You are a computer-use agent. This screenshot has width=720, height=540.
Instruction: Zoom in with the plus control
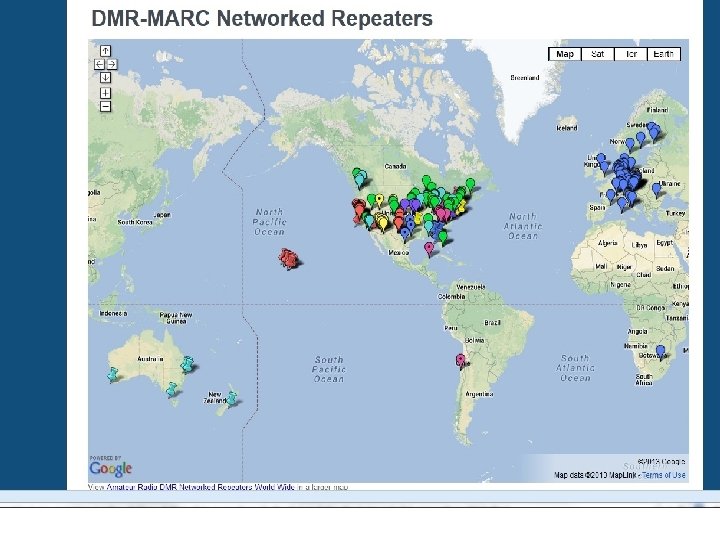[x=105, y=93]
